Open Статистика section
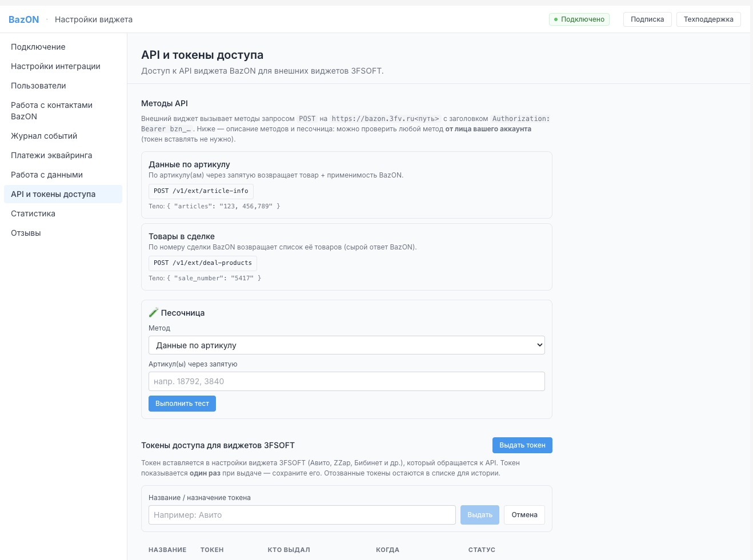The width and height of the screenshot is (753, 560). (x=63, y=213)
